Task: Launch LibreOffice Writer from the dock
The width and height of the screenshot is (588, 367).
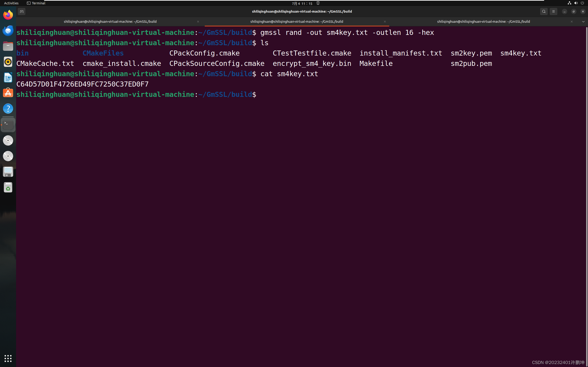Action: point(8,77)
